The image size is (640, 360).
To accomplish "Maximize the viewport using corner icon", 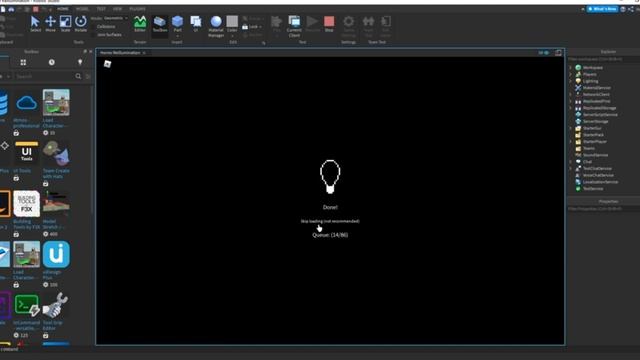I will 558,53.
